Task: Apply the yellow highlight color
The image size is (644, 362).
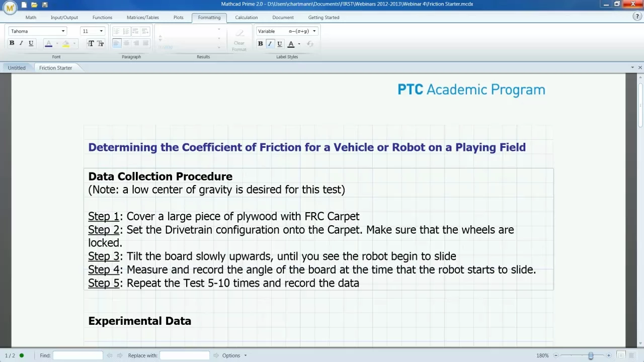Action: click(66, 44)
